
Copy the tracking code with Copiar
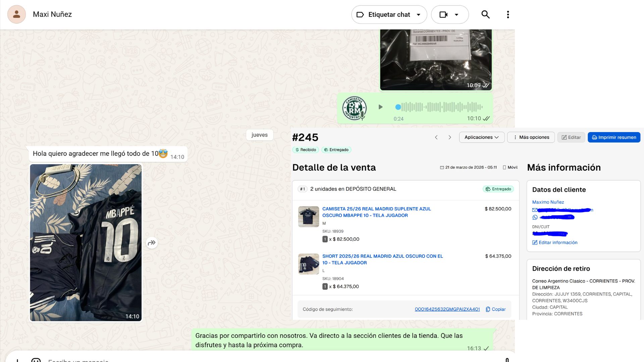(496, 309)
